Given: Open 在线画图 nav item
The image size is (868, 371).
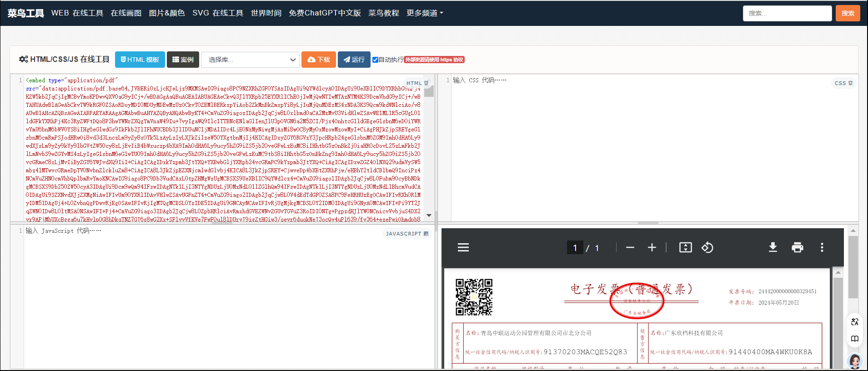Looking at the screenshot, I should 126,13.
